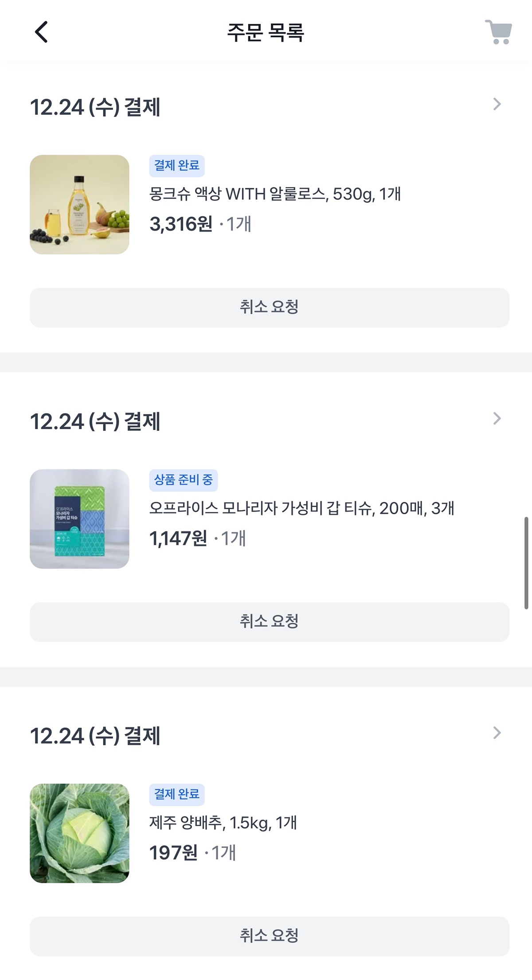Open the shopping cart
Viewport: 532px width, 980px height.
coord(498,32)
